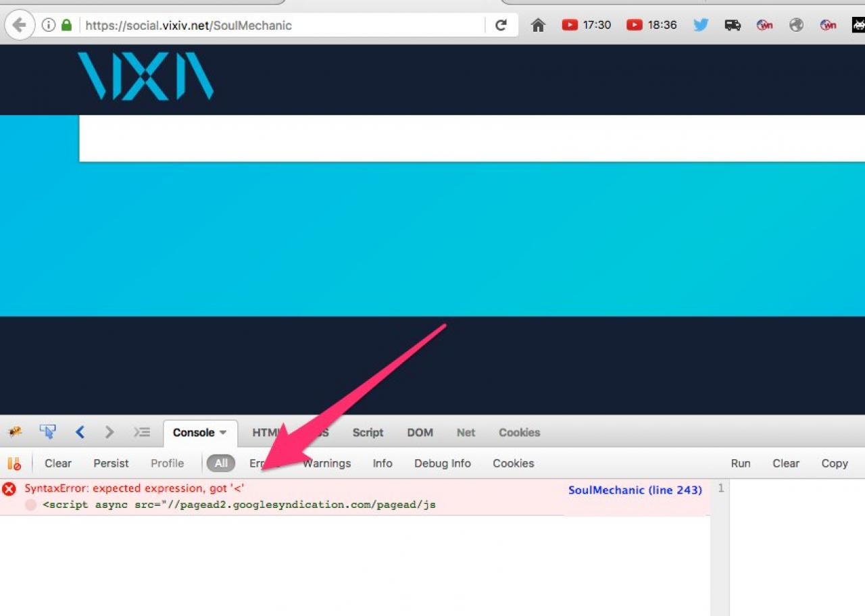Toggle the Persist console option
This screenshot has width=865, height=616.
111,463
